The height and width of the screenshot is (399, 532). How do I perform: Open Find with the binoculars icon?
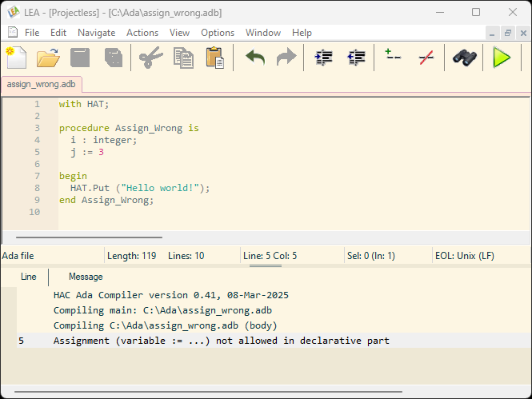[464, 58]
